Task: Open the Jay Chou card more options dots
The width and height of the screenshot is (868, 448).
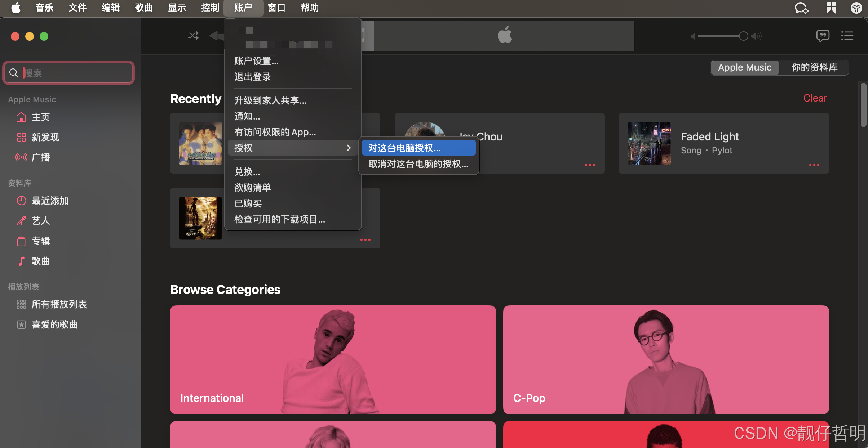Action: pyautogui.click(x=590, y=165)
